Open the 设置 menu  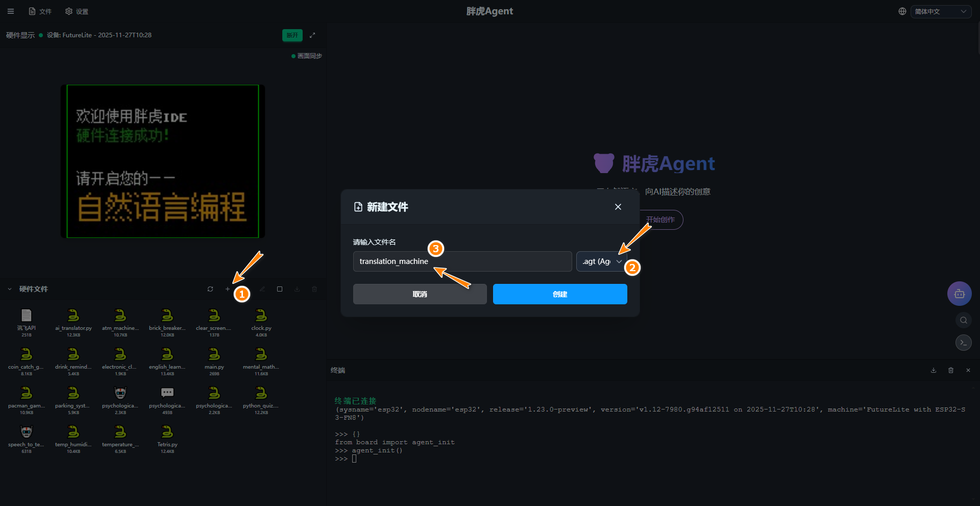coord(77,11)
